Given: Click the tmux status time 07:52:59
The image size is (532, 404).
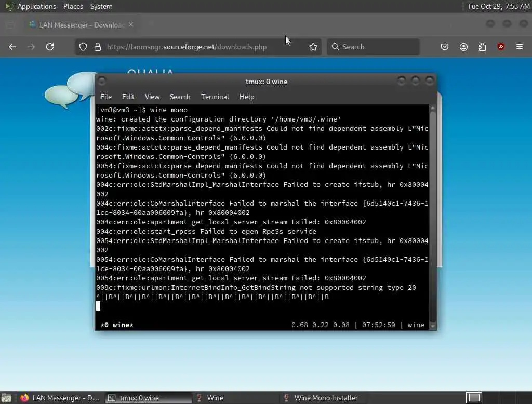Looking at the screenshot, I should tap(378, 325).
